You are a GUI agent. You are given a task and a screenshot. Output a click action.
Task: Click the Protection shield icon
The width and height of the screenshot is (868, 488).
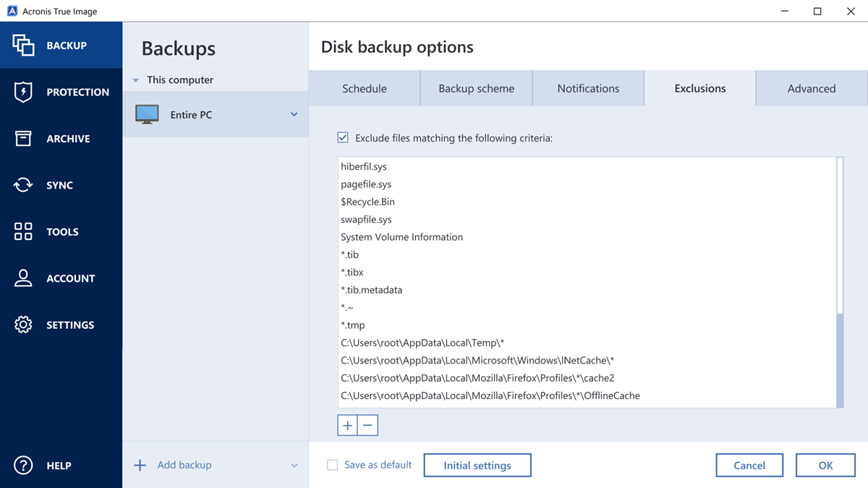[23, 92]
